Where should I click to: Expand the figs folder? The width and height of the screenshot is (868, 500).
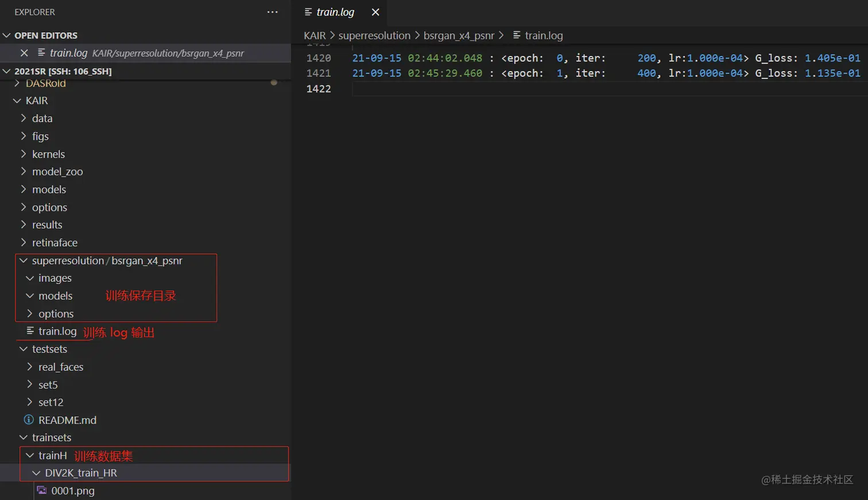tap(24, 136)
